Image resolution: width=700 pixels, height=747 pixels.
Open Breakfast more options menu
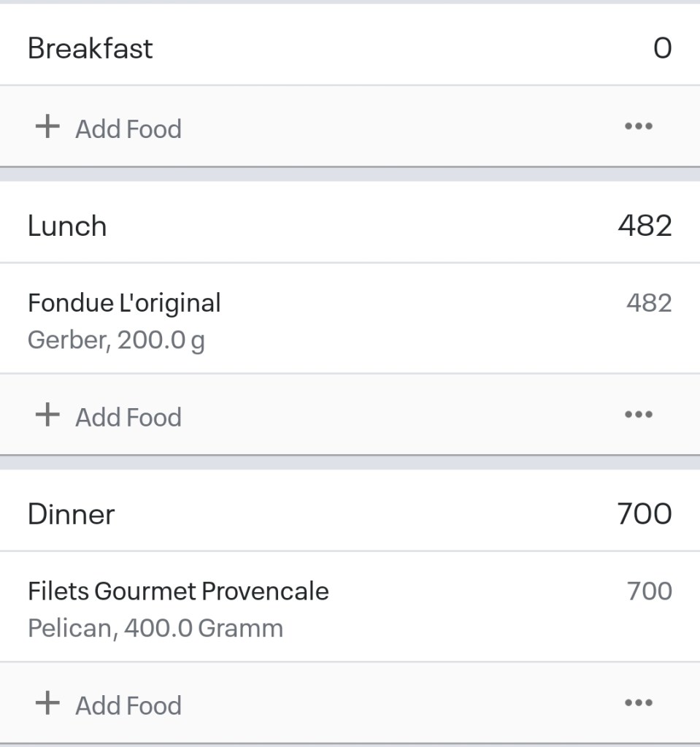639,126
